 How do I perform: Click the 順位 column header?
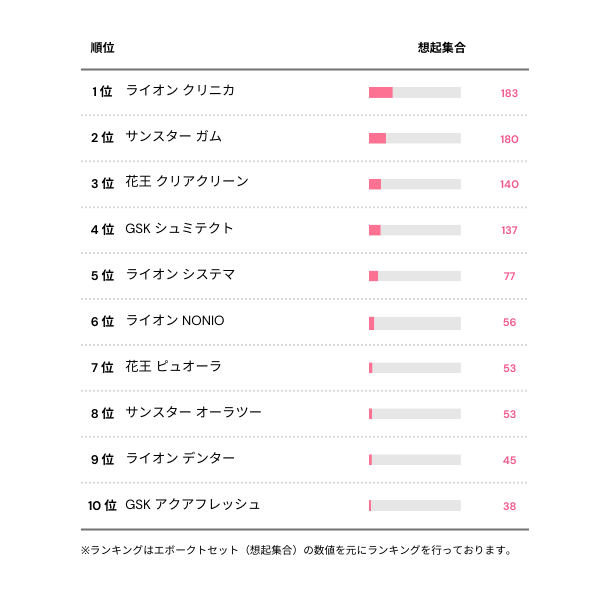[102, 48]
